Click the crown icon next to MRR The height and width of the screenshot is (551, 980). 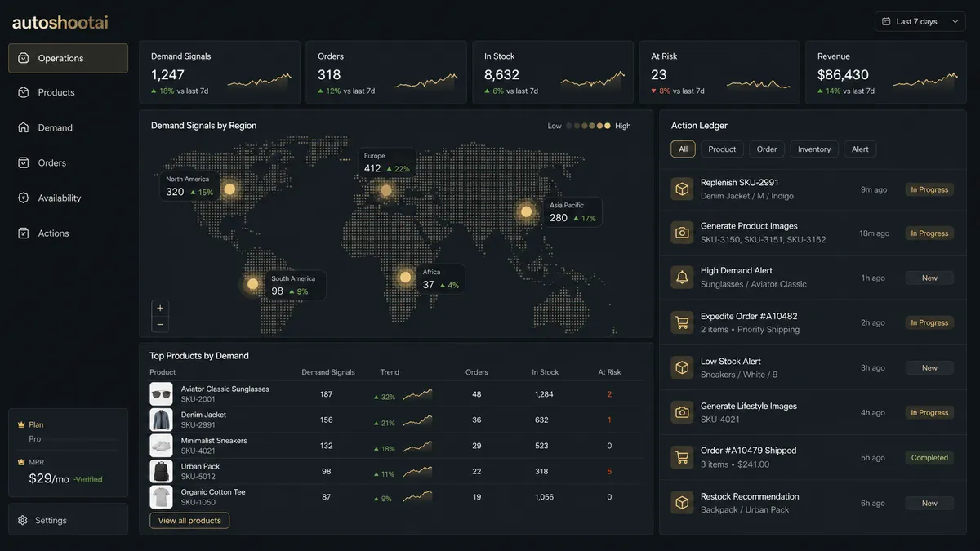click(x=21, y=461)
